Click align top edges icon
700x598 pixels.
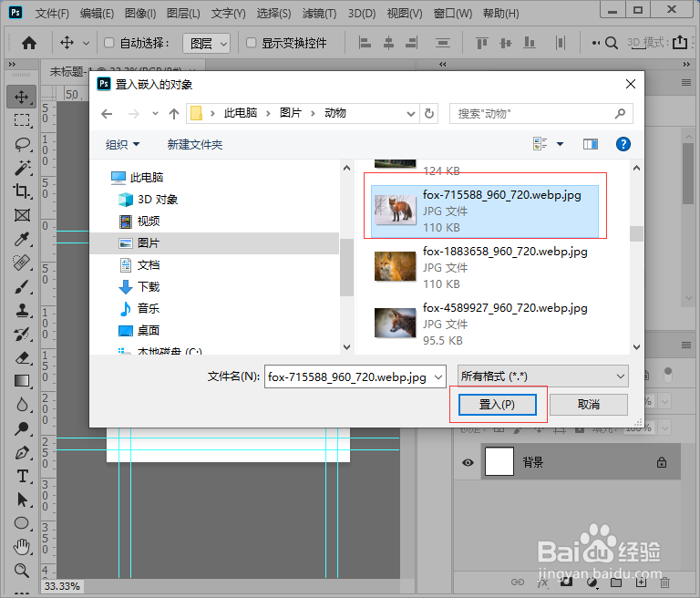481,43
